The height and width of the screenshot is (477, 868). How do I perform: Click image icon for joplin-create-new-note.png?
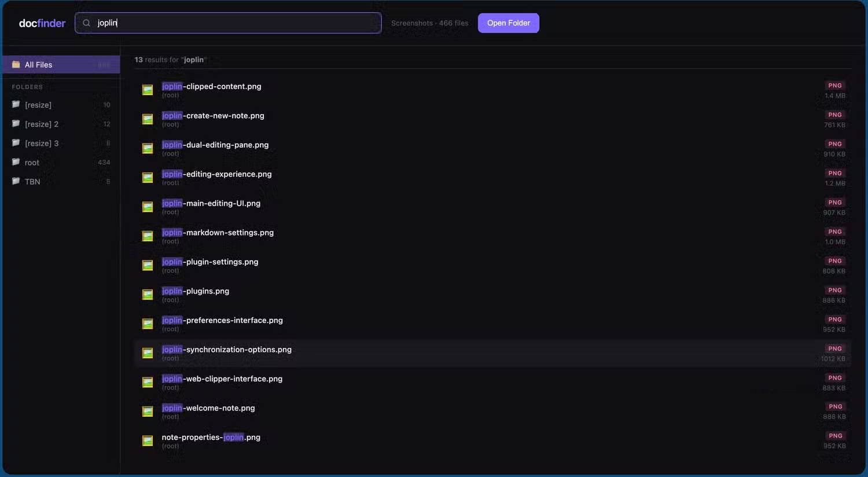click(148, 119)
